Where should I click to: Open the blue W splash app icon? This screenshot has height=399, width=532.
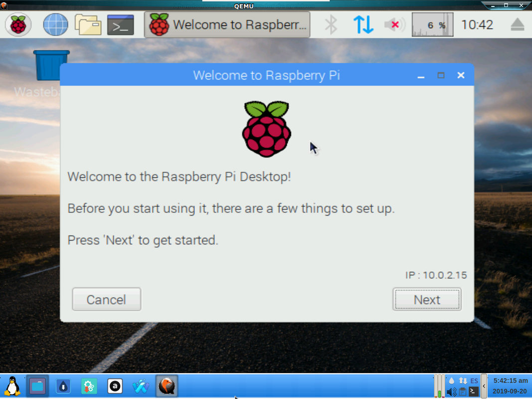point(141,386)
